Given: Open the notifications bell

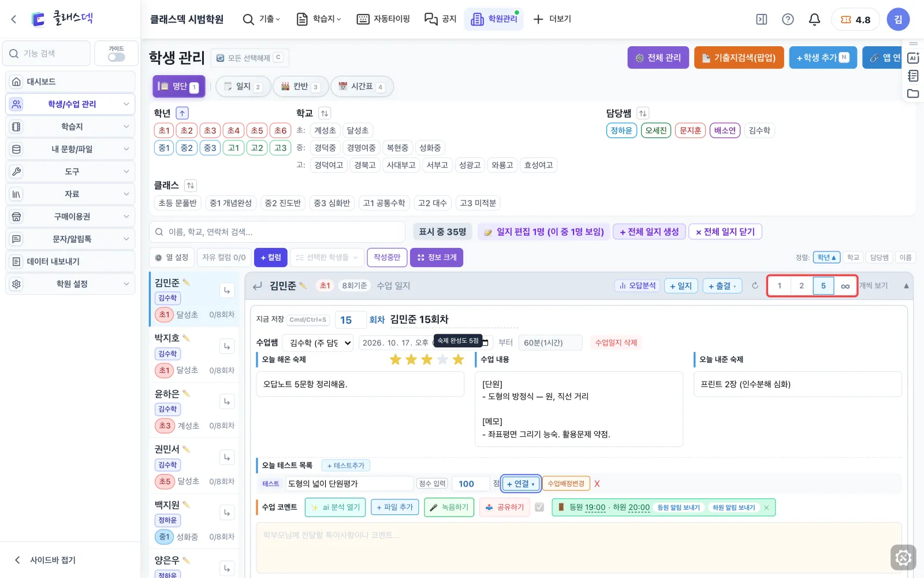Looking at the screenshot, I should (x=814, y=19).
